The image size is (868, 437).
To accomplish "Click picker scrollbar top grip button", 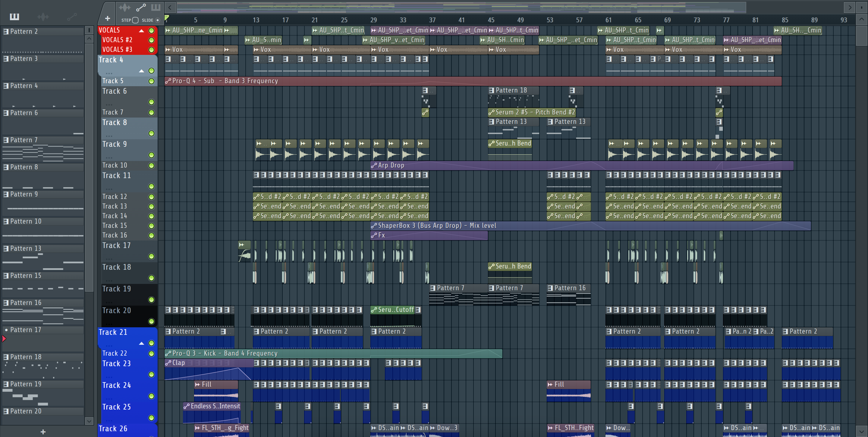I will 89,30.
